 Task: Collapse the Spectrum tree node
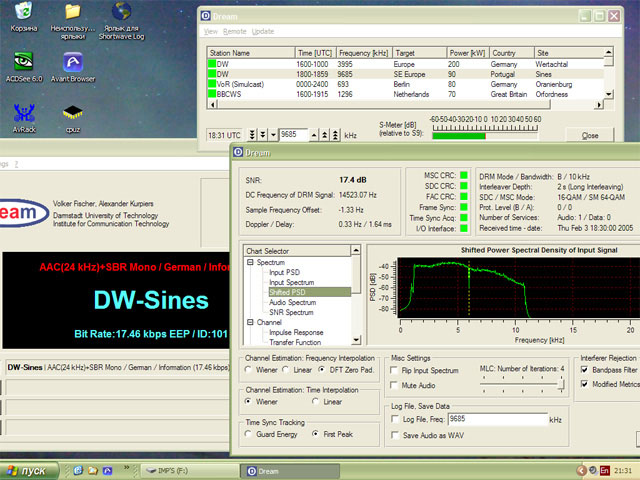[250, 262]
